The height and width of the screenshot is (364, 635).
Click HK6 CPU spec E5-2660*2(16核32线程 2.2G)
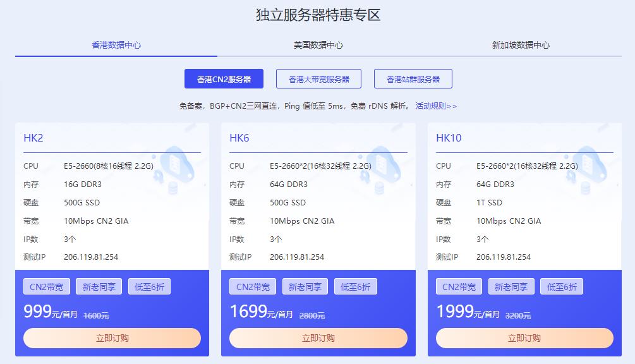click(x=320, y=166)
